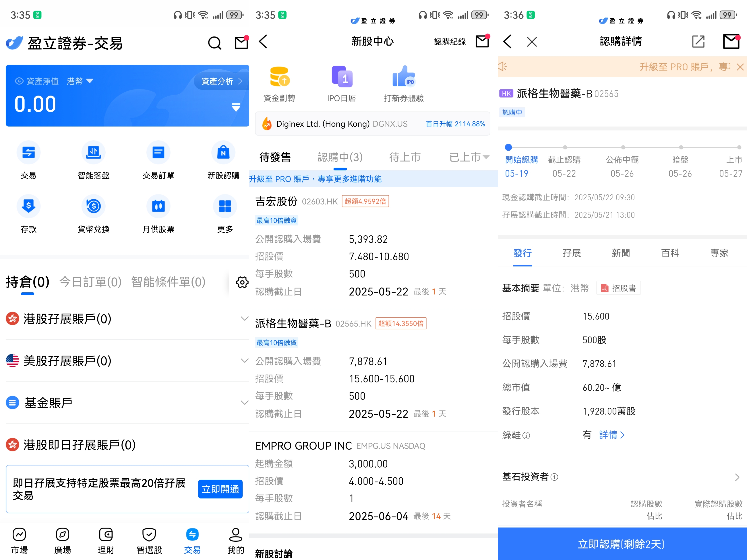Image resolution: width=747 pixels, height=560 pixels.
Task: Tap the 存款 deposit icon
Action: pyautogui.click(x=28, y=206)
